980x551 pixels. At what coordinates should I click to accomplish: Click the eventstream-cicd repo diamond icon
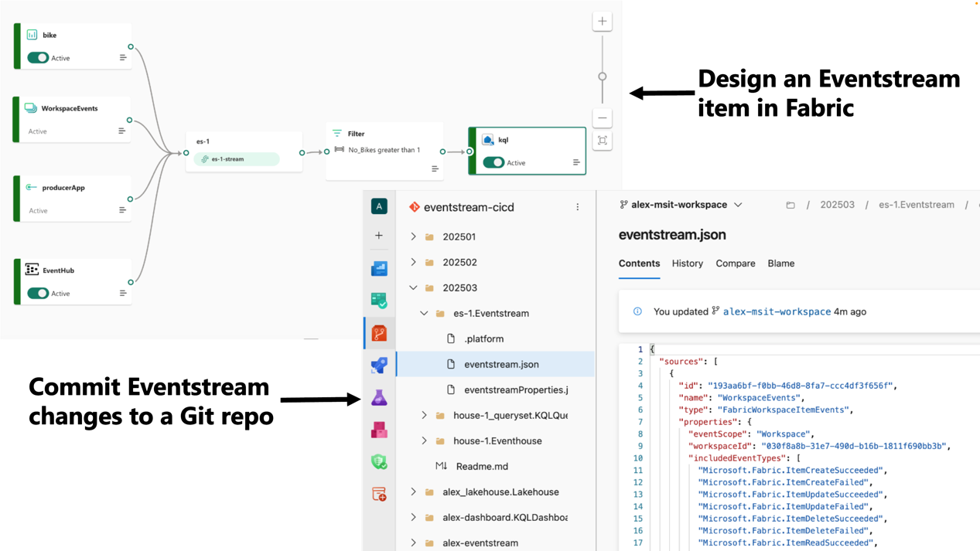click(x=415, y=207)
